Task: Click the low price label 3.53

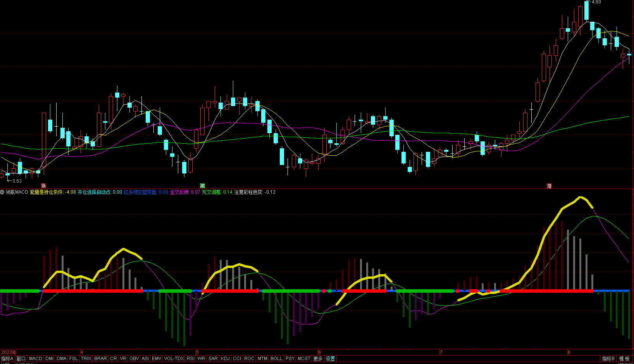Action: click(x=17, y=181)
